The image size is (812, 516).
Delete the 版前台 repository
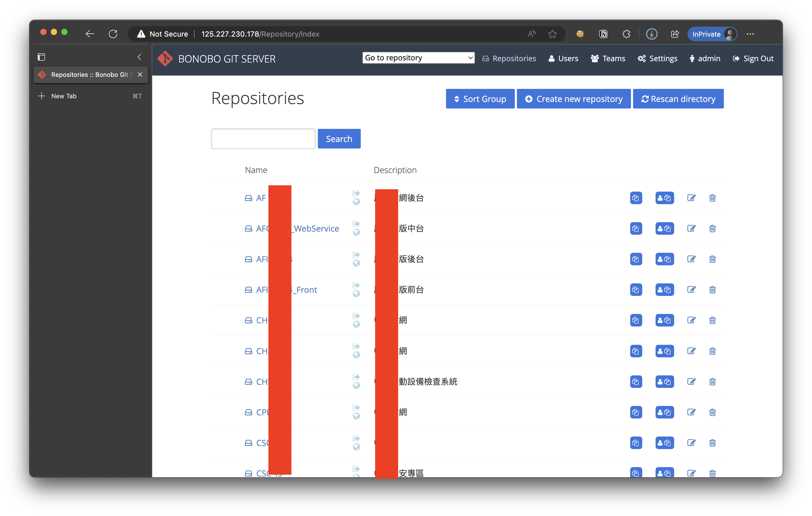tap(712, 290)
